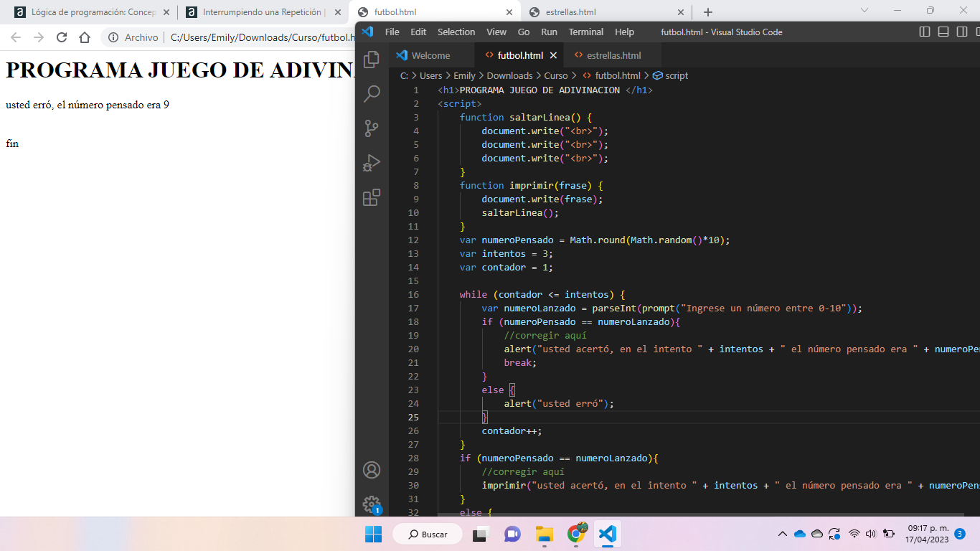The image size is (980, 551).
Task: Open the Selection menu
Action: [456, 32]
